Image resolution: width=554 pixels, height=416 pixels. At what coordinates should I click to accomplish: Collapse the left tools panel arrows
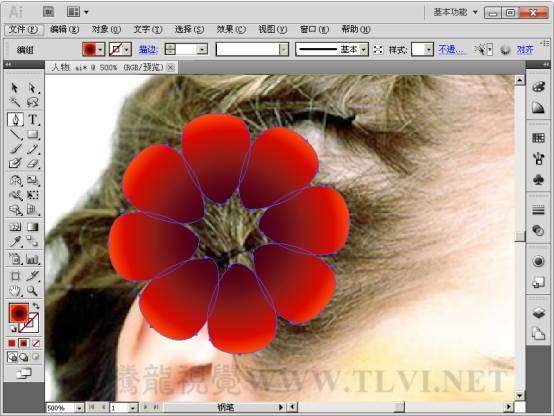(8, 65)
